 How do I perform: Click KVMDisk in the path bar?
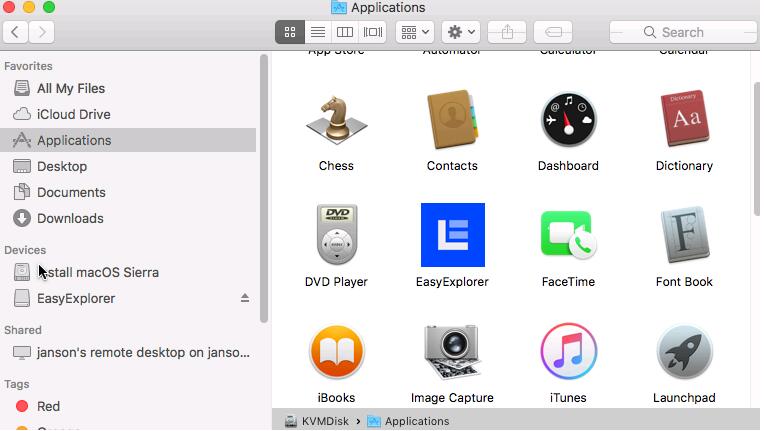317,421
